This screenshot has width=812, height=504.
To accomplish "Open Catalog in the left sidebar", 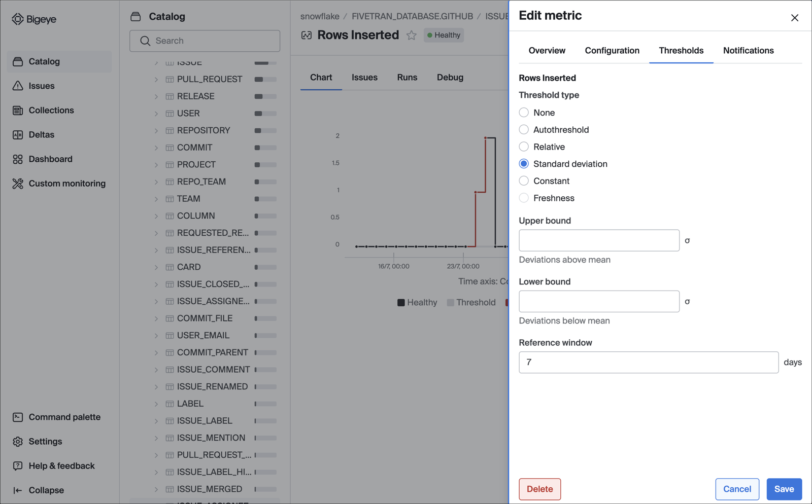I will pos(59,61).
